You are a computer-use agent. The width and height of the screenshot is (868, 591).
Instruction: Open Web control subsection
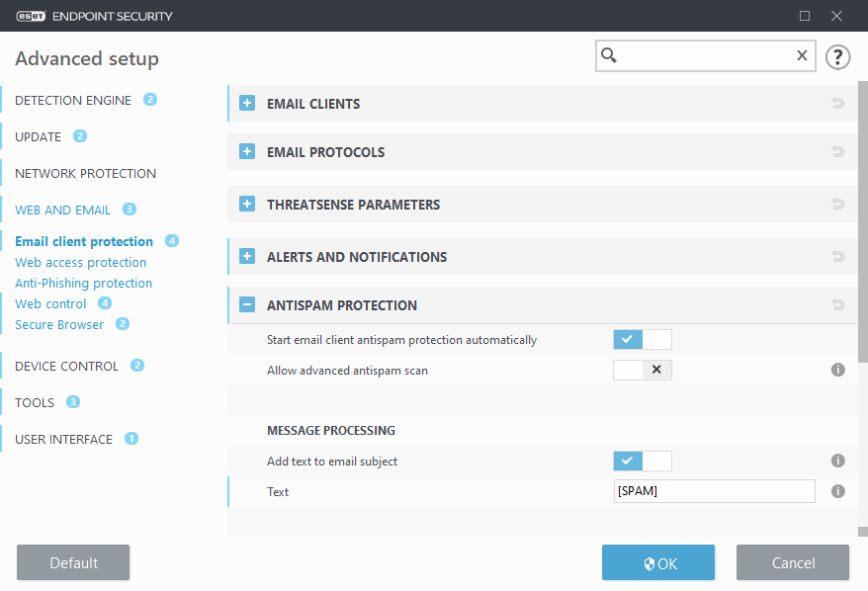pyautogui.click(x=50, y=303)
